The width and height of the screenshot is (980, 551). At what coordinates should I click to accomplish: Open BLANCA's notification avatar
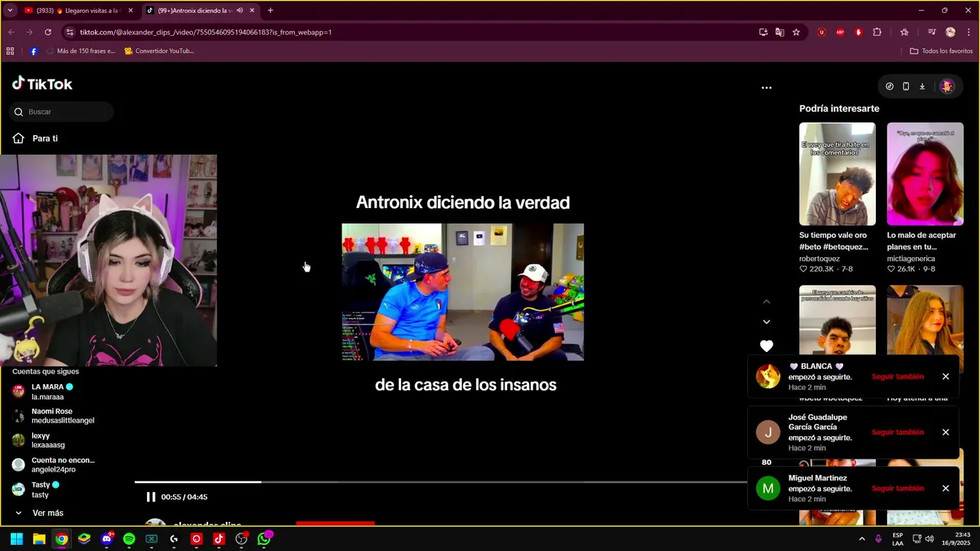click(768, 377)
